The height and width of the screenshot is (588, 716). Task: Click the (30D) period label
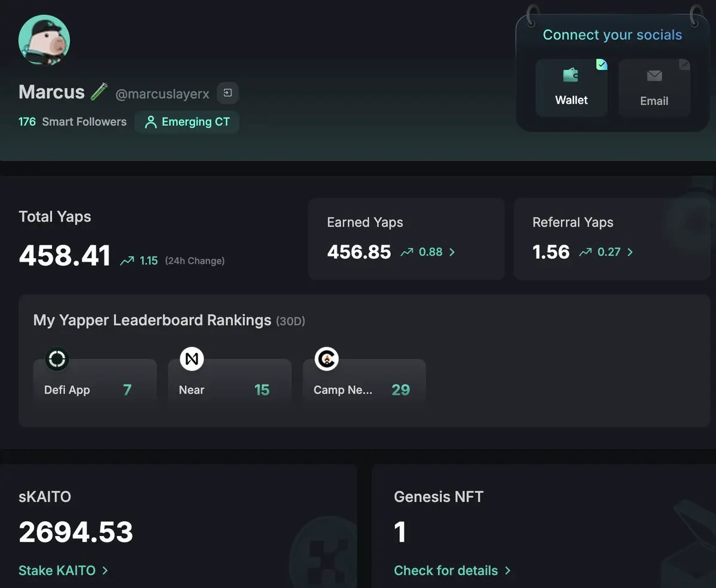(x=291, y=321)
